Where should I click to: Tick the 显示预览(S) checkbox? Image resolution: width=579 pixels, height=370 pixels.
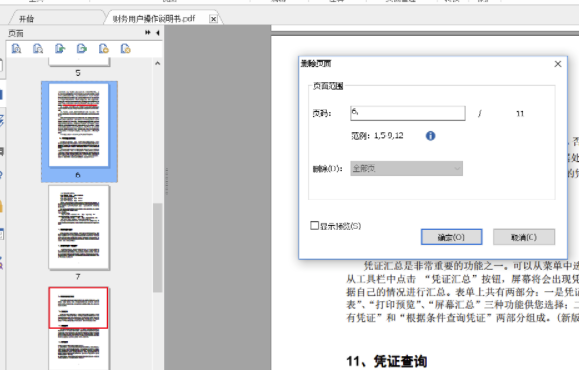pyautogui.click(x=314, y=225)
